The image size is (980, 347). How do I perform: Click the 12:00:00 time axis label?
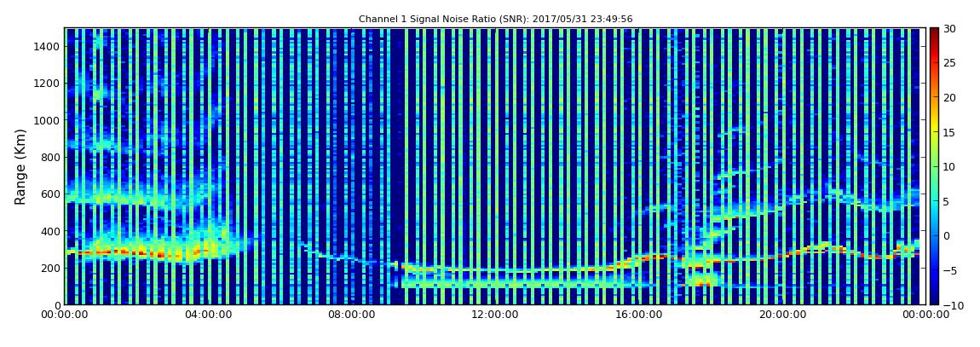(495, 315)
